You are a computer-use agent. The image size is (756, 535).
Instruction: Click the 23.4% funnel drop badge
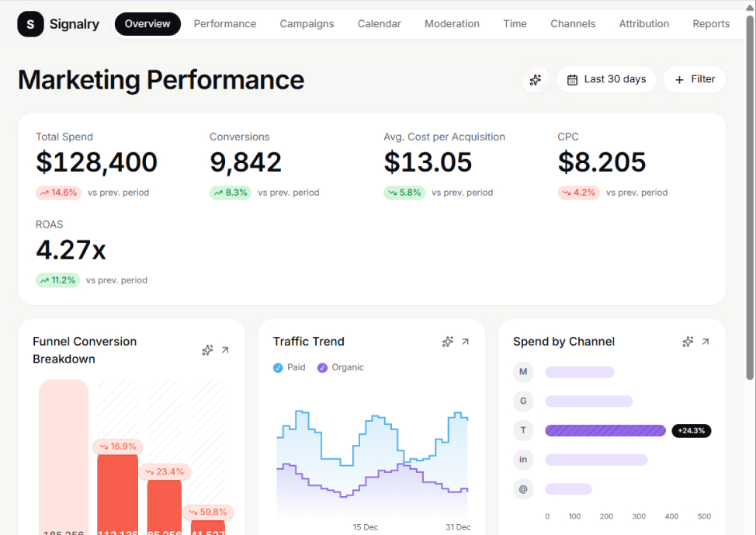(165, 472)
